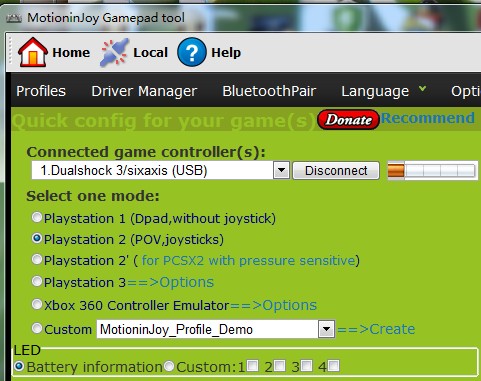Click the MotioninJoy title bar app icon
The height and width of the screenshot is (381, 481).
(x=13, y=18)
